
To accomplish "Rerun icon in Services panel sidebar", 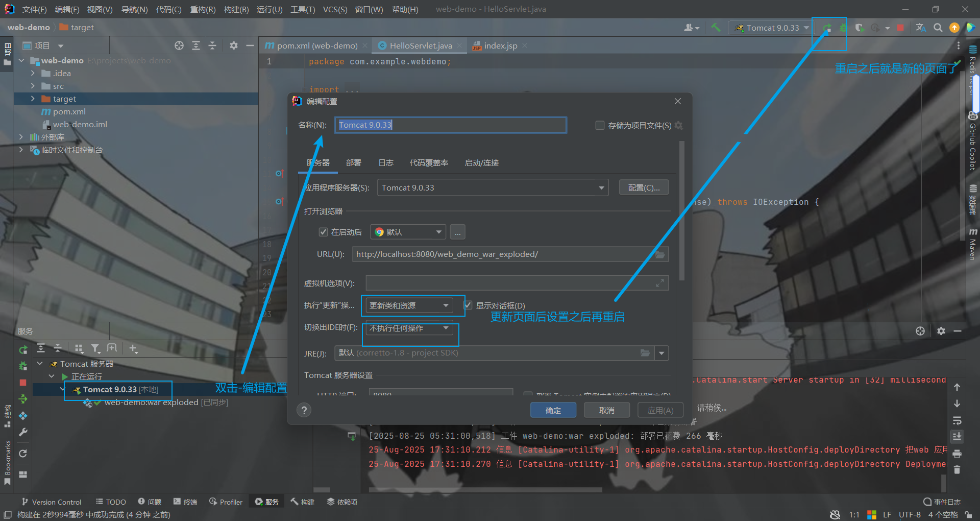I will (x=23, y=350).
